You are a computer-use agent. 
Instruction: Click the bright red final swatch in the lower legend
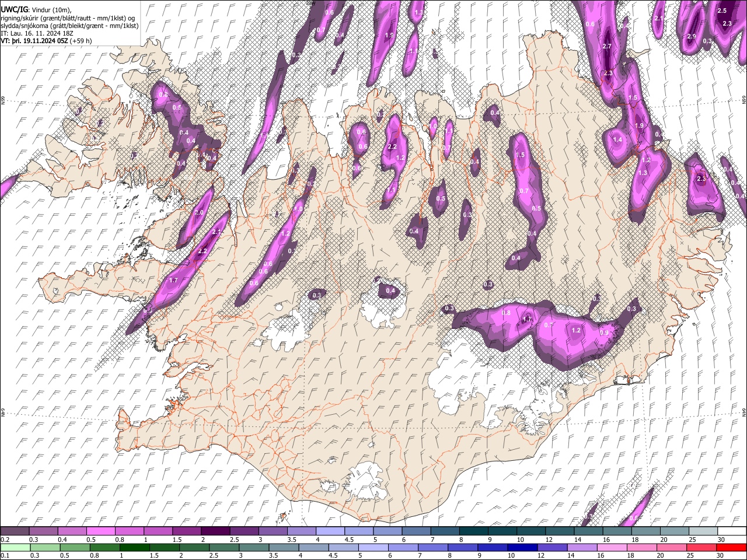[x=732, y=547]
